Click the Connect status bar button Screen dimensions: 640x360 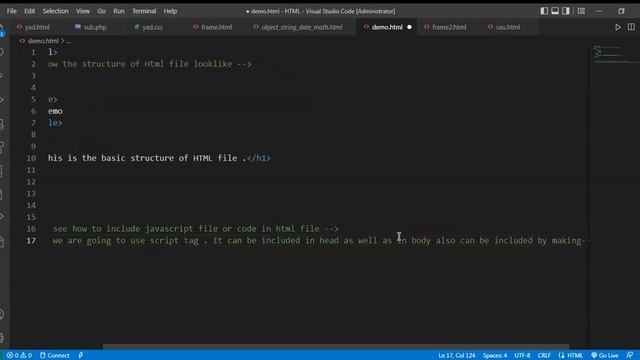[x=54, y=356]
